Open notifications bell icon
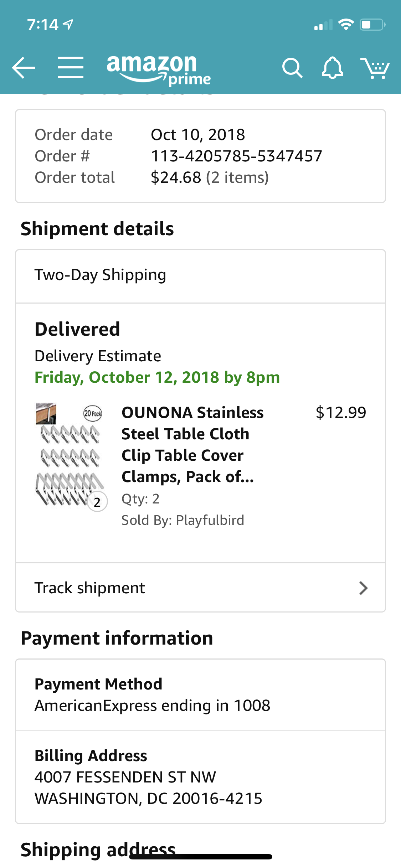This screenshot has width=401, height=868. click(x=332, y=68)
